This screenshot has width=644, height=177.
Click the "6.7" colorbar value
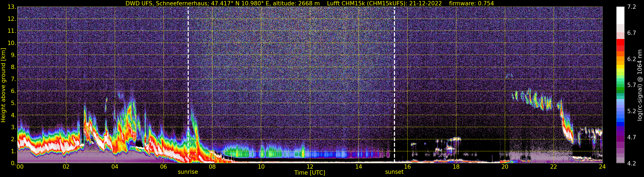coord(632,33)
